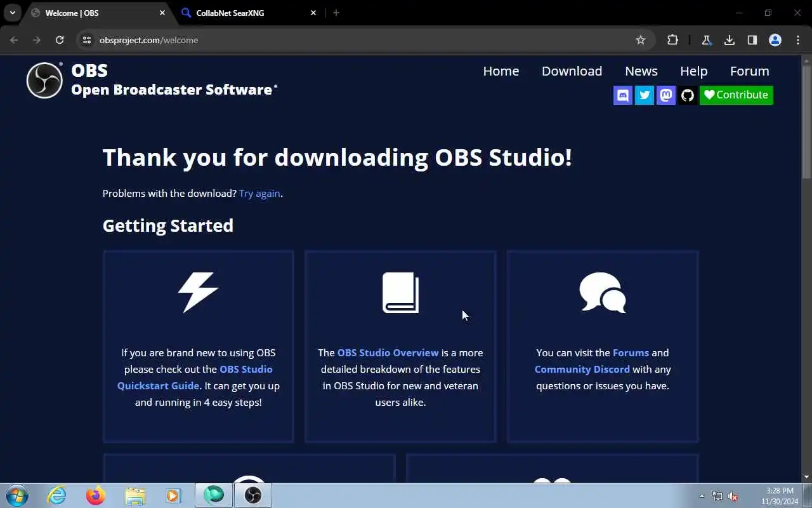The height and width of the screenshot is (508, 812).
Task: Reload the page
Action: [x=60, y=40]
